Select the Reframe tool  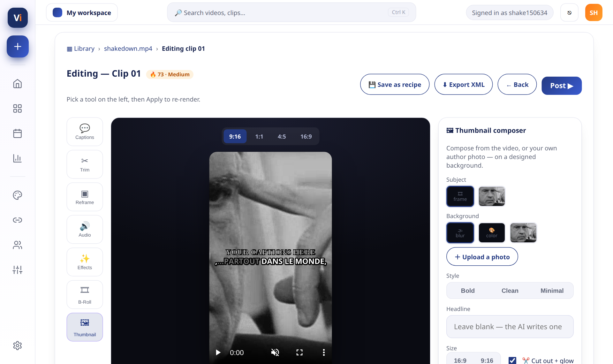tap(85, 197)
